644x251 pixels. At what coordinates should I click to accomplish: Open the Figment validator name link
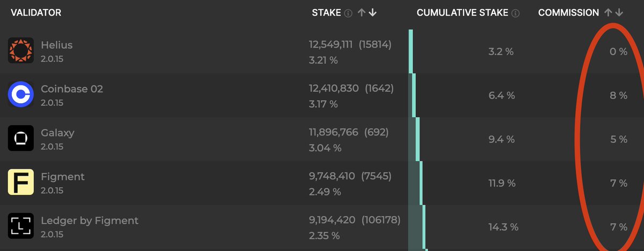(63, 176)
